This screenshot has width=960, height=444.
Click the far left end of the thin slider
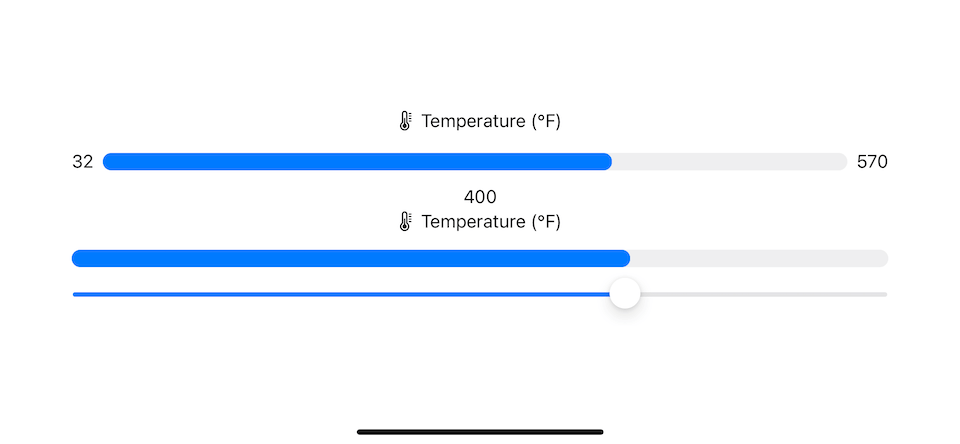tap(76, 294)
